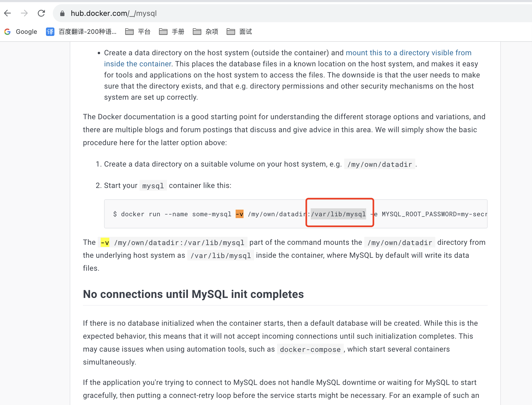
Task: View site info via the lock icon
Action: point(62,13)
